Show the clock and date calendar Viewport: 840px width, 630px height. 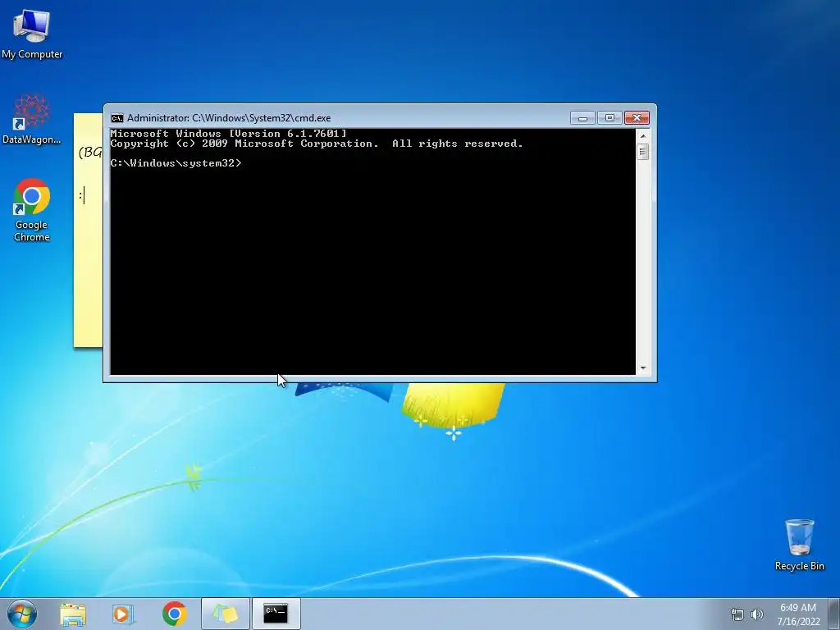click(x=798, y=614)
